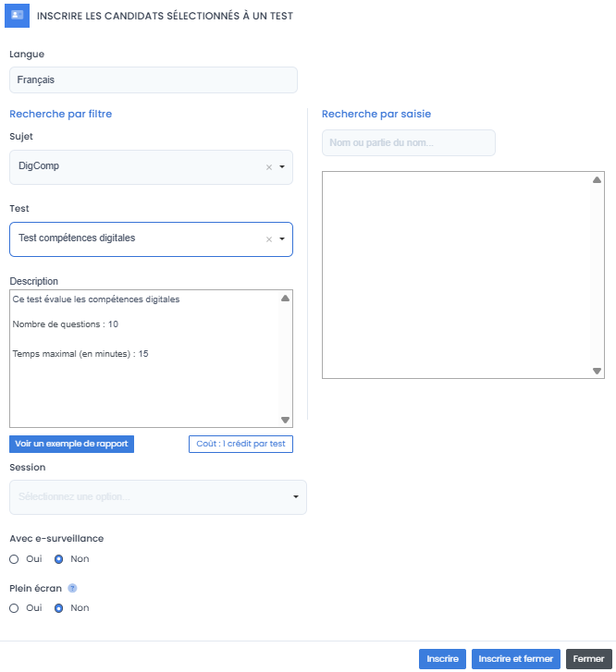The width and height of the screenshot is (616, 672).
Task: Open the Plein écran help tooltip icon
Action: tap(72, 588)
